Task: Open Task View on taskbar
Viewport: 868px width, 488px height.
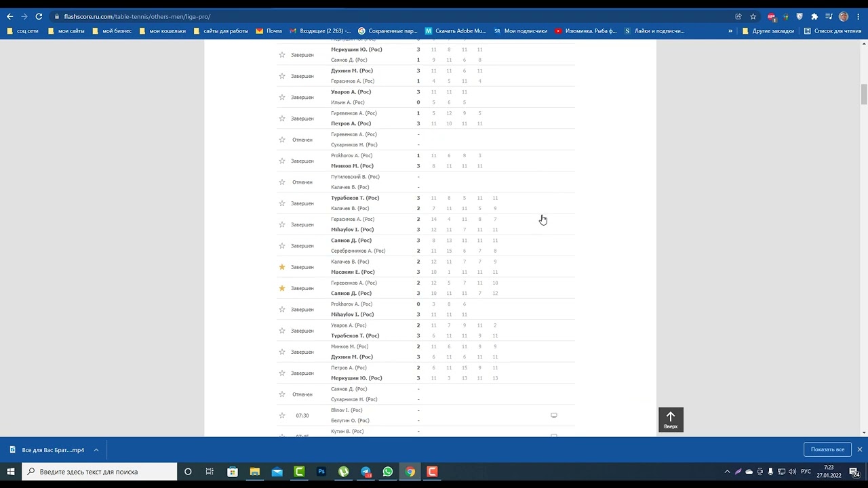Action: tap(210, 472)
